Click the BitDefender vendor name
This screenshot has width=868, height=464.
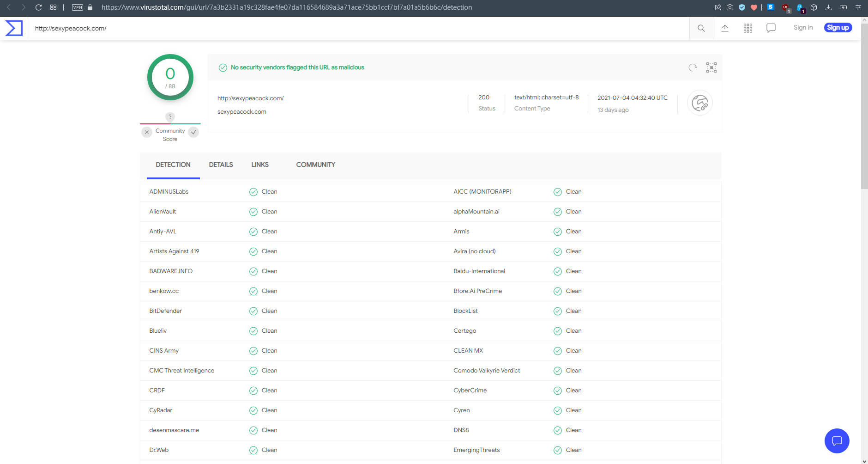(166, 311)
